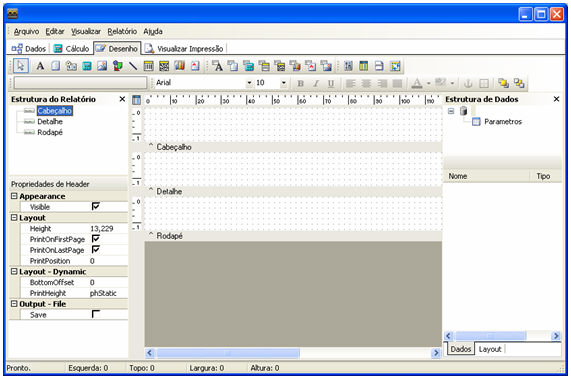This screenshot has height=380, width=571.
Task: Choose the DBMemo data-aware tool
Action: pyautogui.click(x=233, y=66)
